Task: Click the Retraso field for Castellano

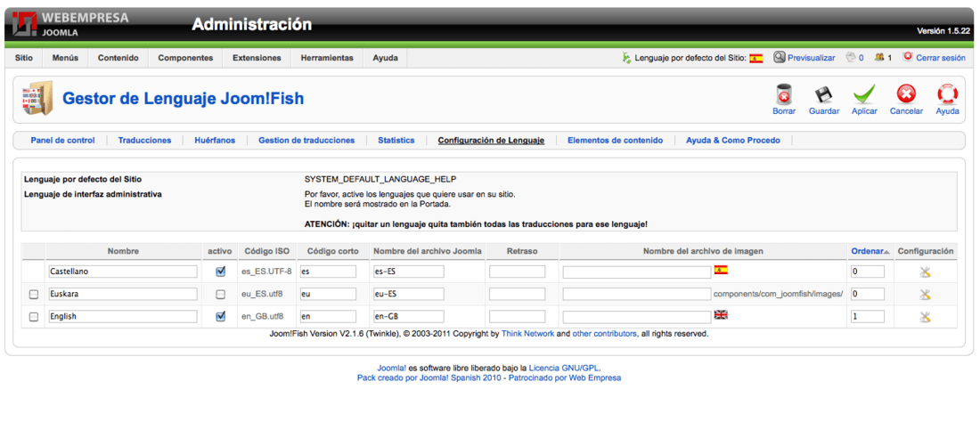Action: click(x=517, y=272)
